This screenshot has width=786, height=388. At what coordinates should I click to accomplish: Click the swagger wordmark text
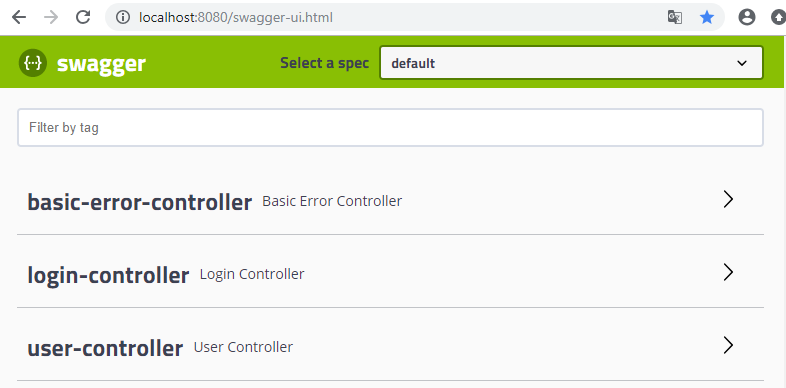101,64
